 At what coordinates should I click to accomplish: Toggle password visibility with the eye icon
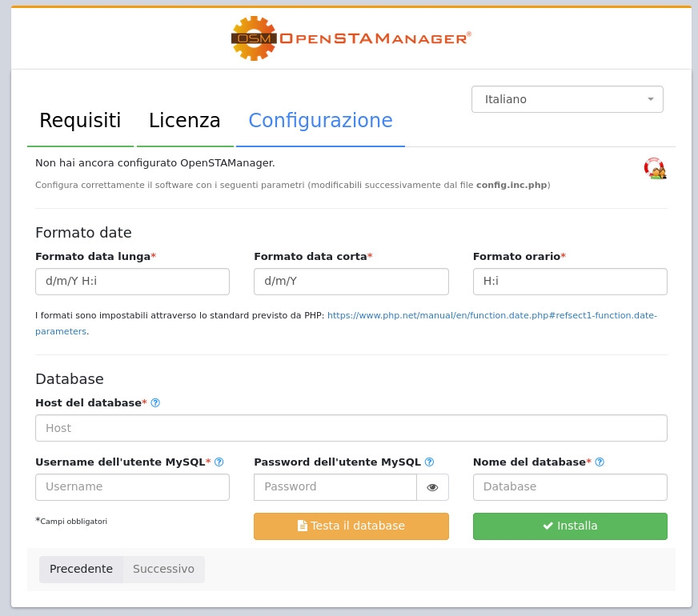click(x=432, y=487)
